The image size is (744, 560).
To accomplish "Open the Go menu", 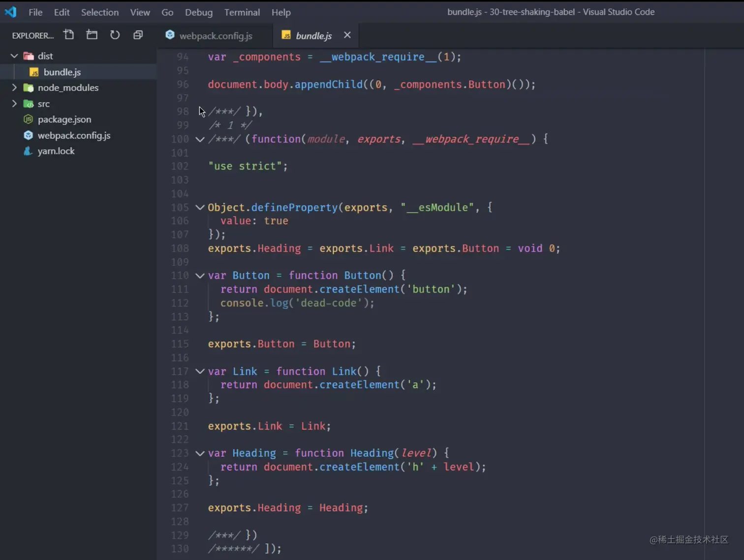I will (x=167, y=12).
